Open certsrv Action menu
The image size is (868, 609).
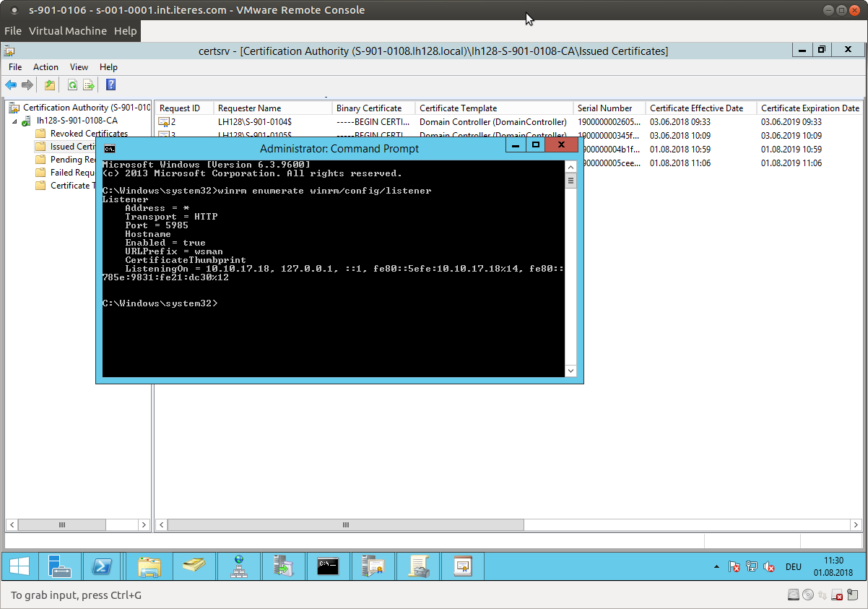pyautogui.click(x=45, y=66)
